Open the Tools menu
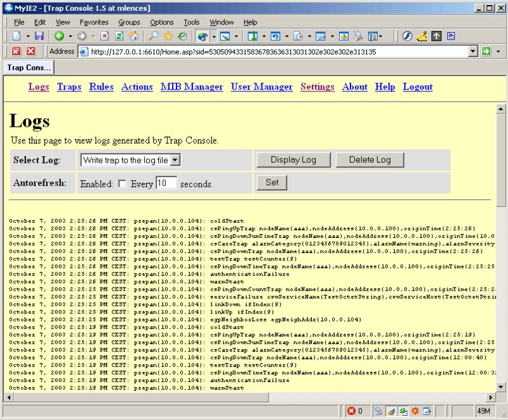The width and height of the screenshot is (508, 420). 192,22
